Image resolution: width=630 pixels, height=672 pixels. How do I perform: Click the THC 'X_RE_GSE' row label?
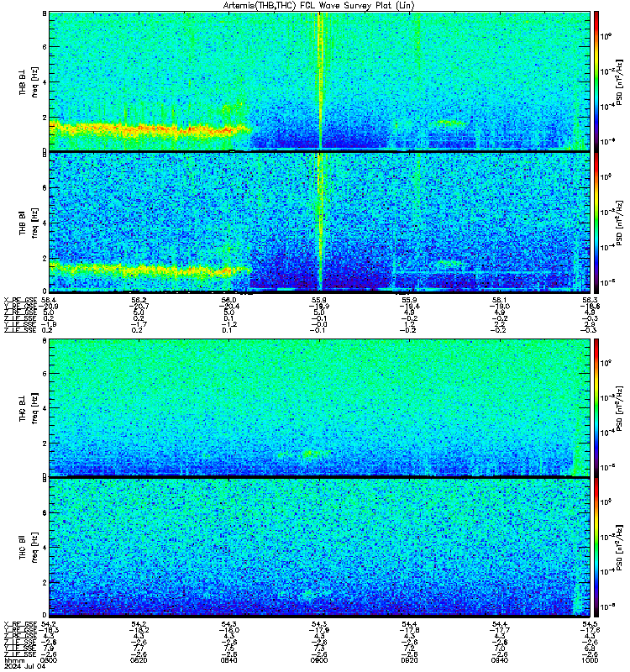20,624
